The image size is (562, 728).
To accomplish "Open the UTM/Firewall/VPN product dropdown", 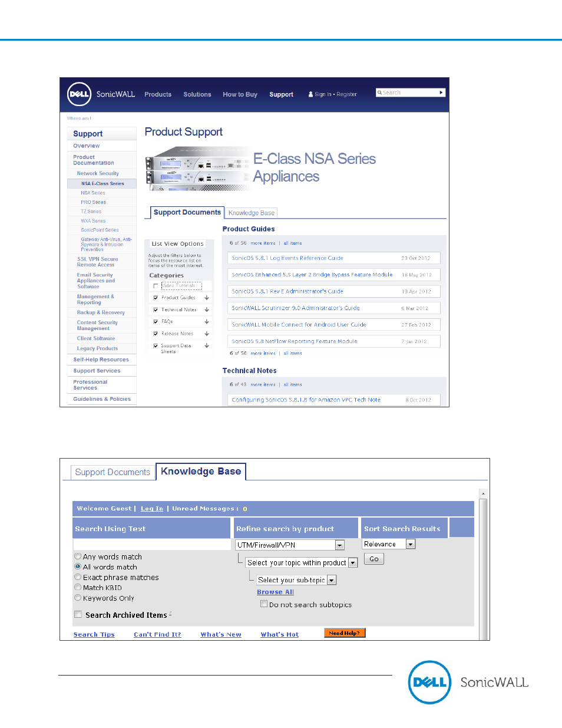I will click(x=289, y=545).
